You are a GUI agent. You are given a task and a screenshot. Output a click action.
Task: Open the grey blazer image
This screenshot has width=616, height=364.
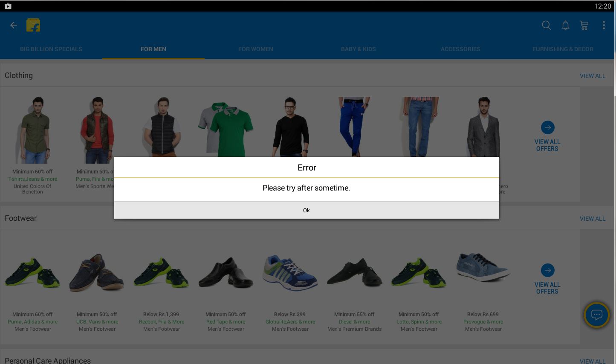pyautogui.click(x=484, y=127)
